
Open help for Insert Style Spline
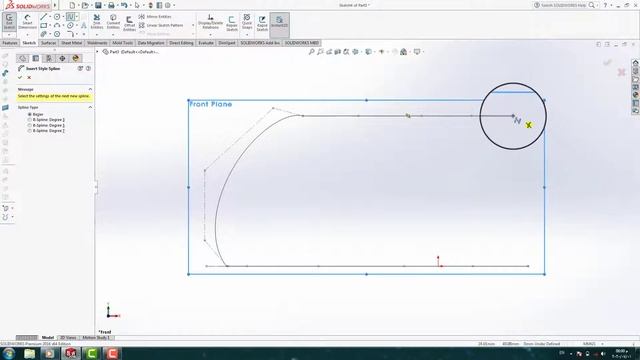pos(88,69)
